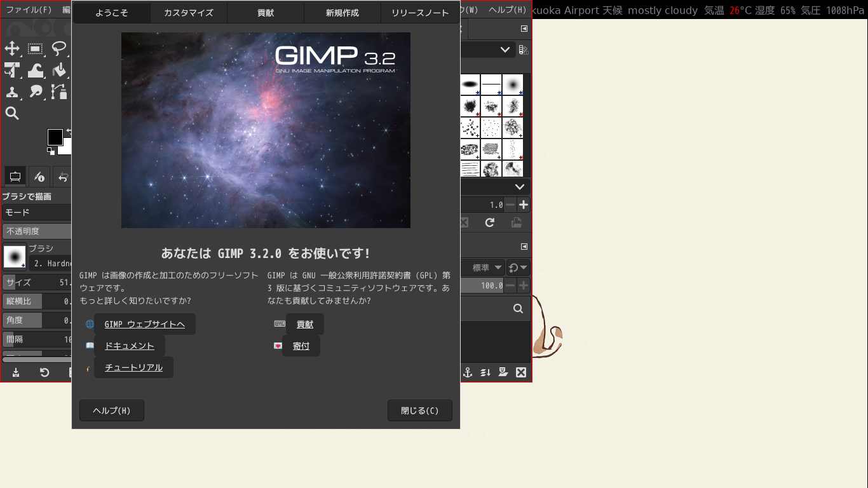
Task: Select the soft round brush thumbnail
Action: point(513,84)
